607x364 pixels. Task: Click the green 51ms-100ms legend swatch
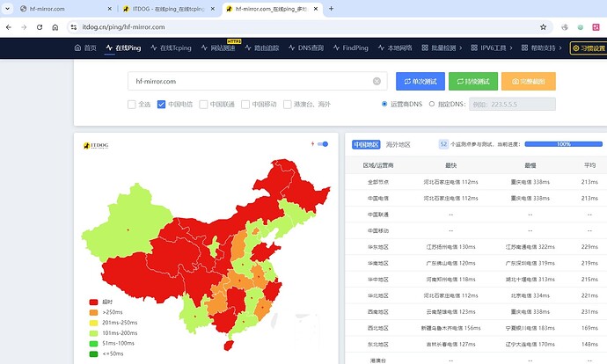[x=93, y=344]
